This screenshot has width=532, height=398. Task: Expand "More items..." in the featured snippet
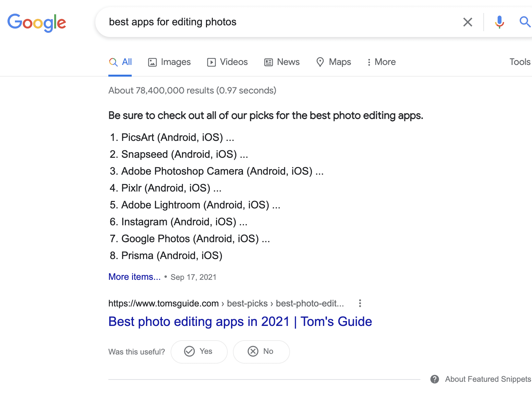(x=134, y=277)
